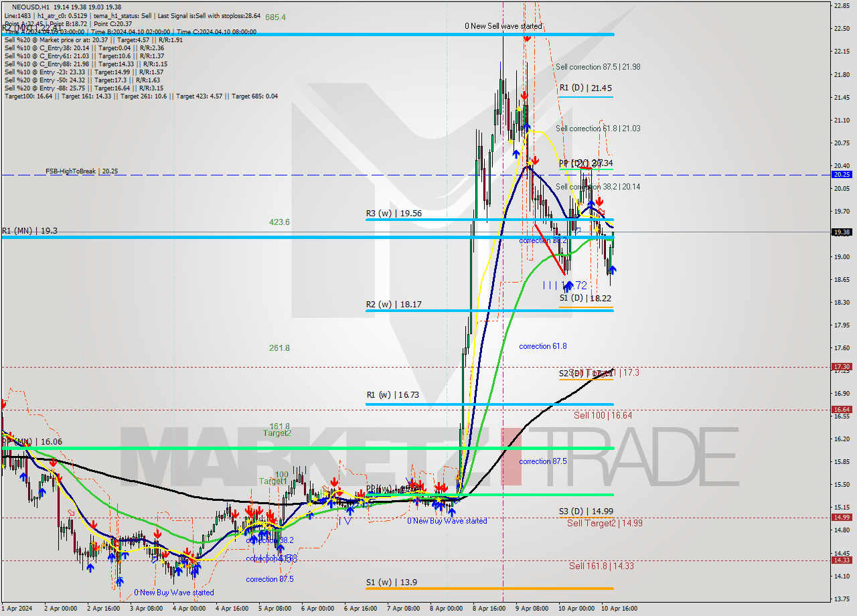Click the 'R3 (w) | 19.56' resistance label
This screenshot has width=857, height=616.
[394, 214]
